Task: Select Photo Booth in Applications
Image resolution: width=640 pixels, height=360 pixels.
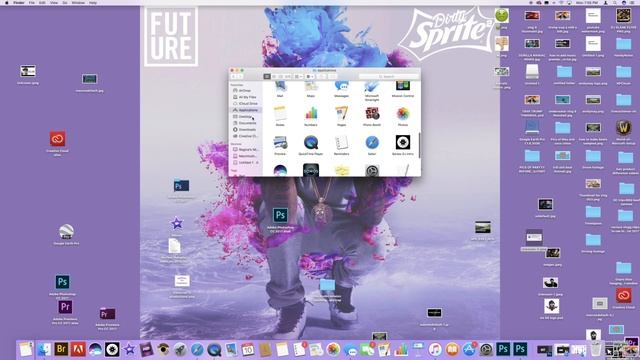Action: click(x=372, y=113)
